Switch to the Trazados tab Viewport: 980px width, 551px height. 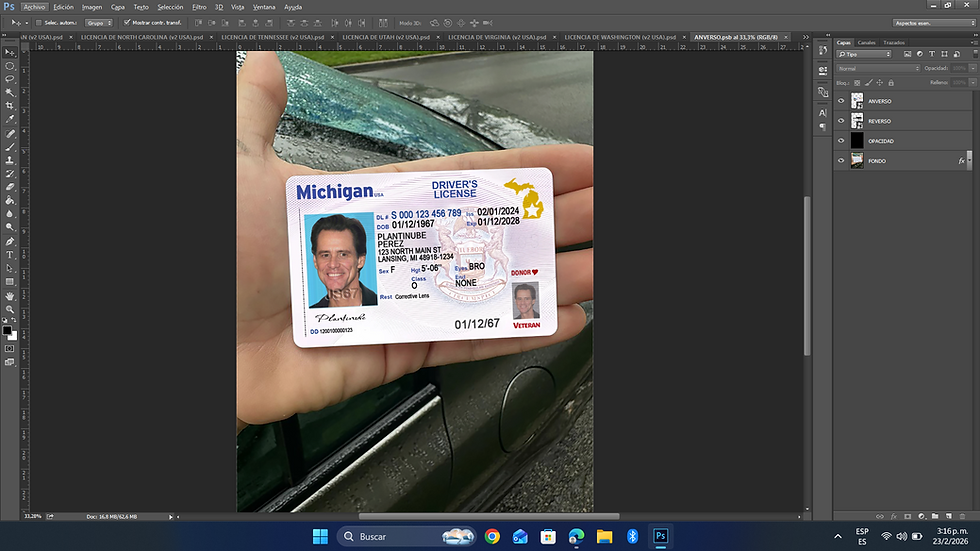pyautogui.click(x=894, y=42)
